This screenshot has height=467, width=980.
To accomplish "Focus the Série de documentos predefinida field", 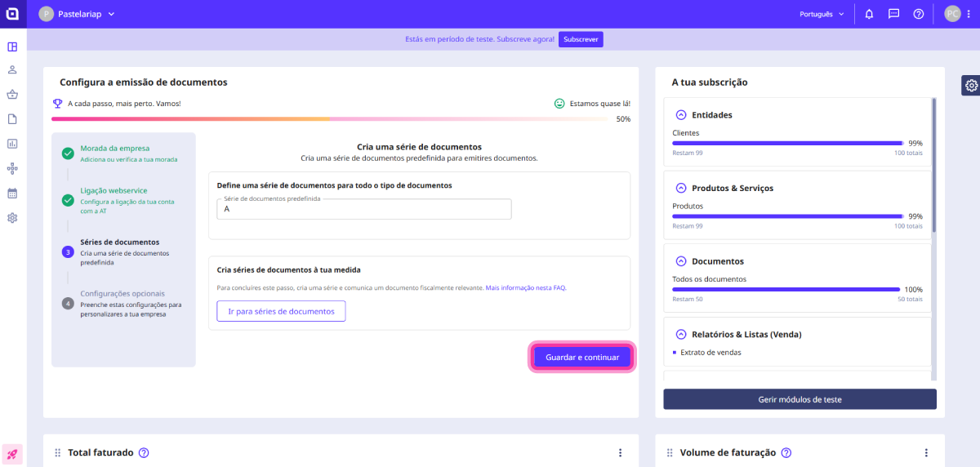I will click(363, 209).
